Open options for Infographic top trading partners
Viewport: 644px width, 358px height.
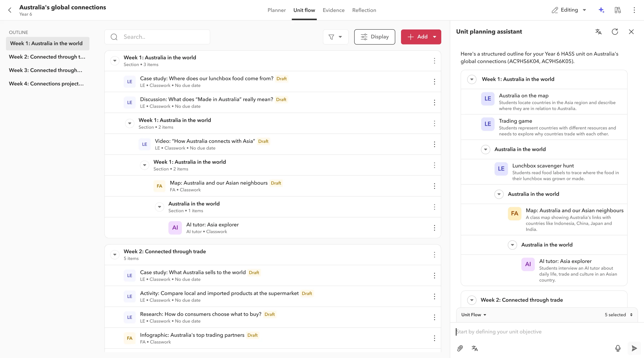tap(435, 338)
